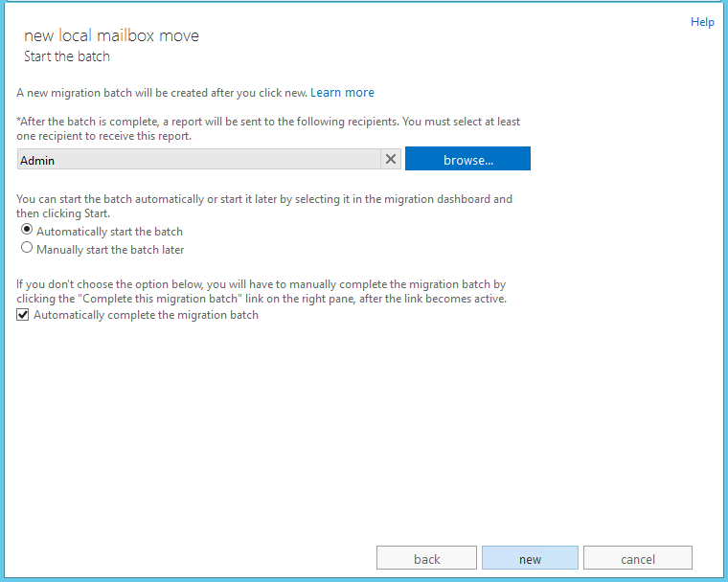Select the Automatically start the batch radio circle

(27, 230)
